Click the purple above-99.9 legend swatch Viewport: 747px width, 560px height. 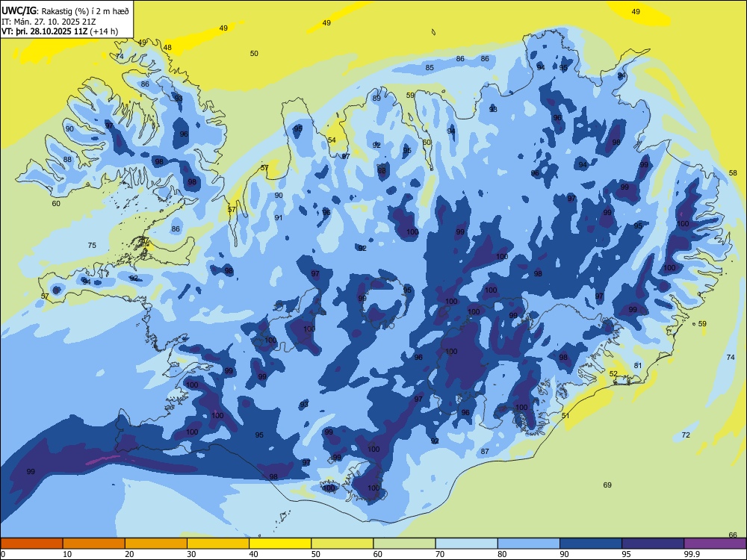[x=715, y=544]
